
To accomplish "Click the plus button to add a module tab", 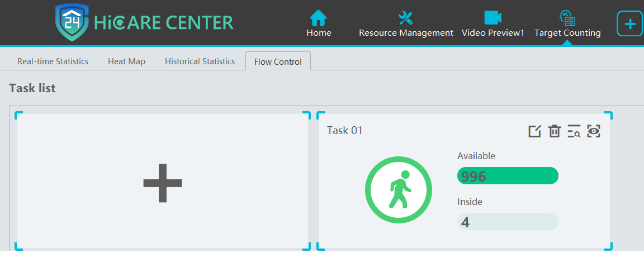I will click(629, 24).
